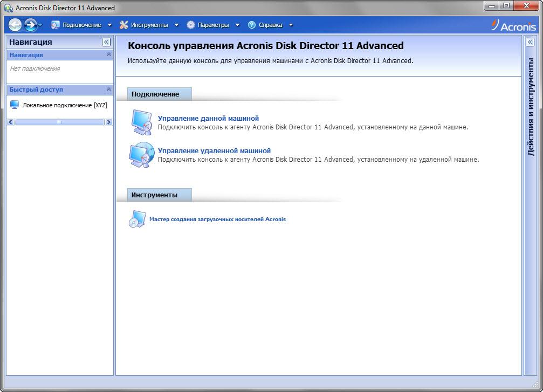Minimize the Acronis Disk Director window
Viewport: 543px width, 392px height.
coord(492,5)
